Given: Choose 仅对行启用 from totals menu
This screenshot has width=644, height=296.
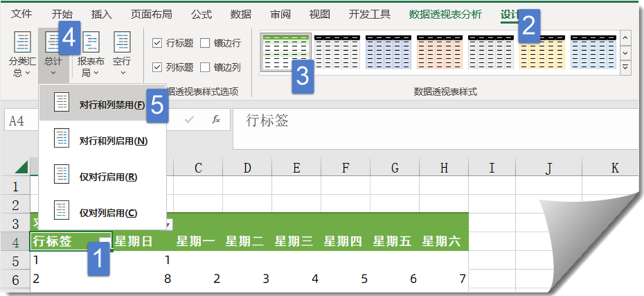Looking at the screenshot, I should (x=62, y=177).
